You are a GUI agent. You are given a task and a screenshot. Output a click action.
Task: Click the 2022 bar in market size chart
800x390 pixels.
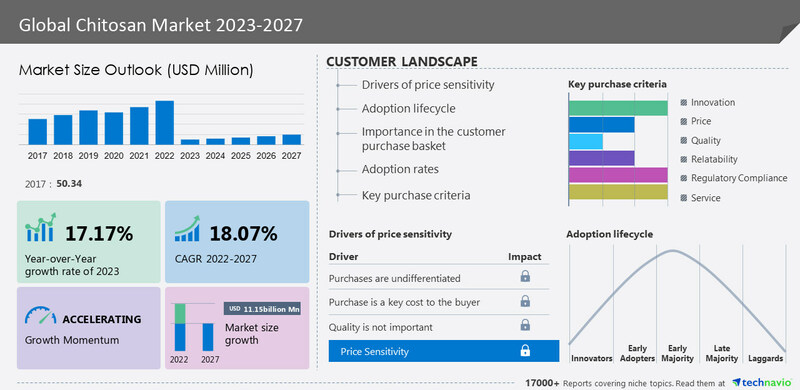coord(165,123)
